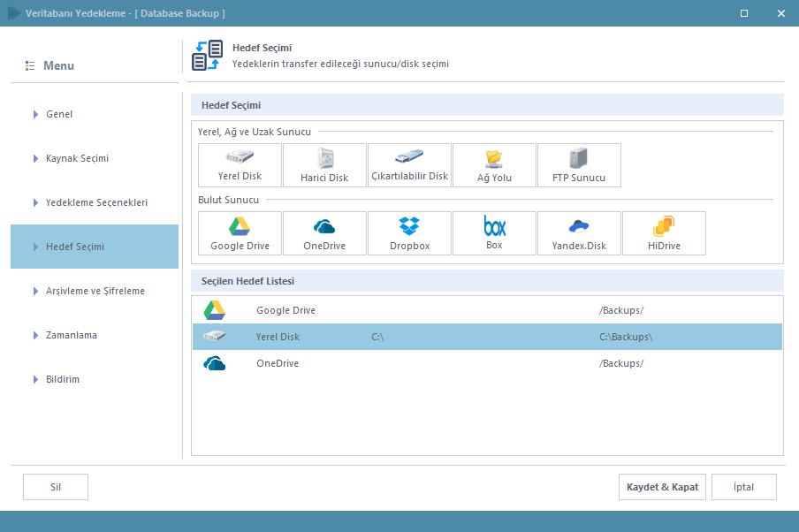Image resolution: width=799 pixels, height=532 pixels.
Task: Add Yandex.Disk as target
Action: [579, 233]
